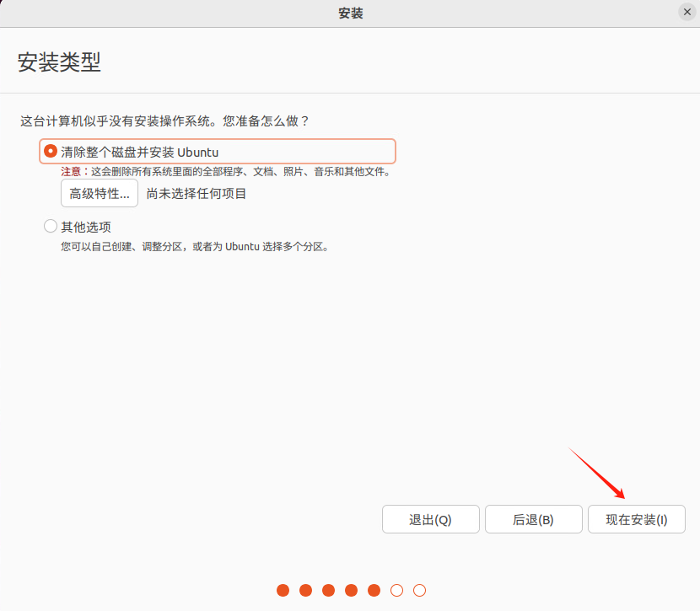Click the 其他选项 label text
Viewport: 700px width, 611px height.
[x=86, y=227]
